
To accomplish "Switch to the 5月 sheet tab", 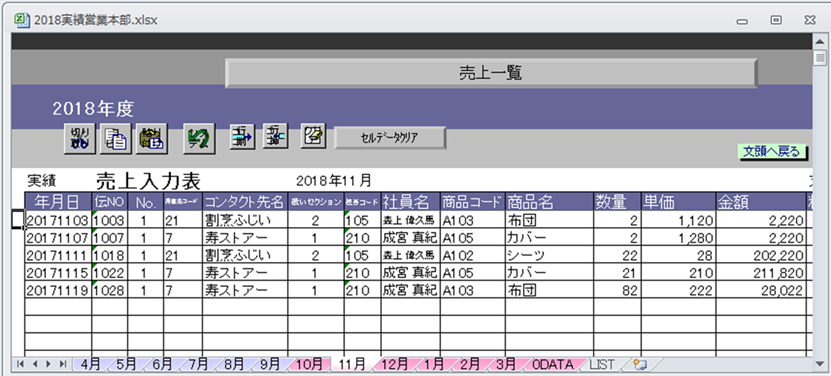I will [x=126, y=364].
